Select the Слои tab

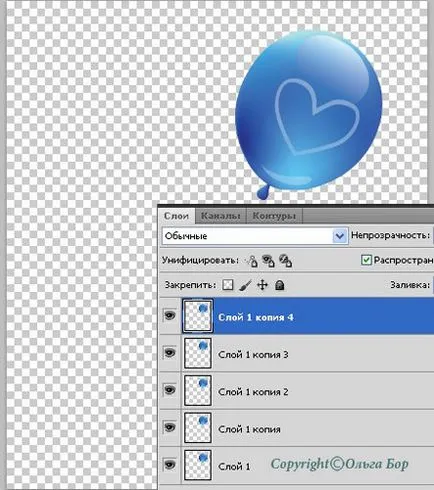click(x=176, y=216)
